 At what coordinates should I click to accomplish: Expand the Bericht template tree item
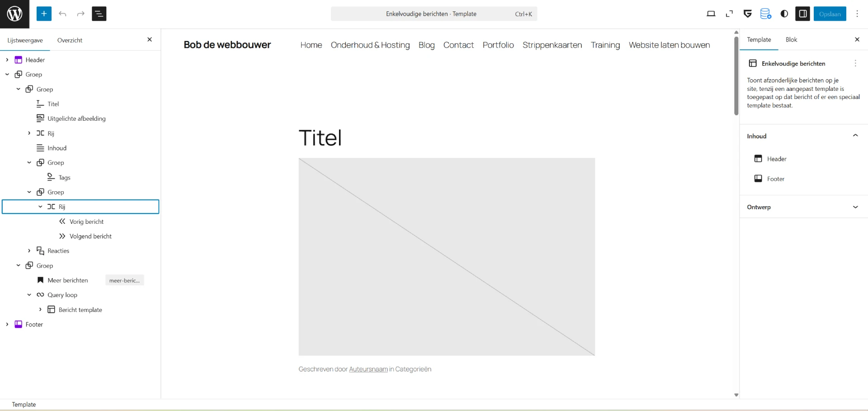coord(40,310)
